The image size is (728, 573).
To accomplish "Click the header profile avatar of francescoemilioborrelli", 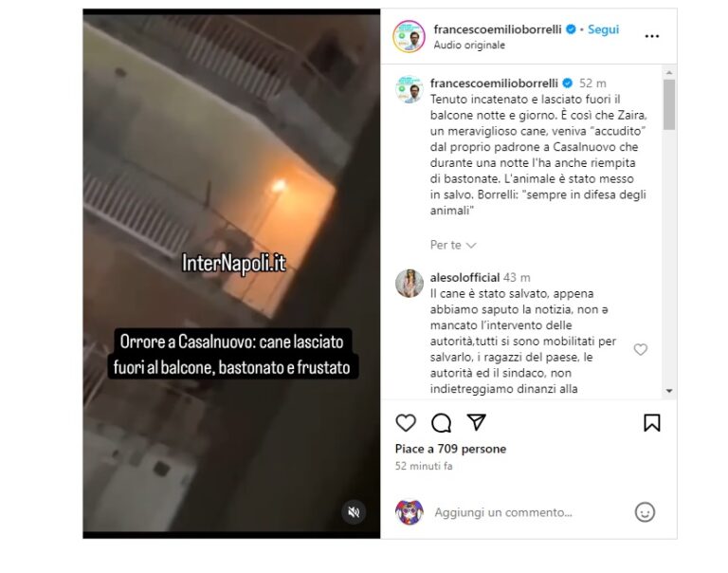I will point(409,36).
